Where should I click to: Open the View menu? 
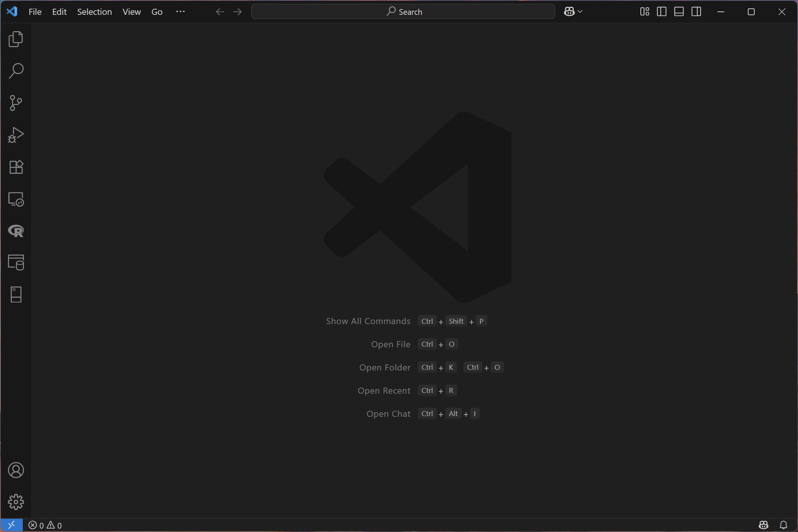[131, 12]
